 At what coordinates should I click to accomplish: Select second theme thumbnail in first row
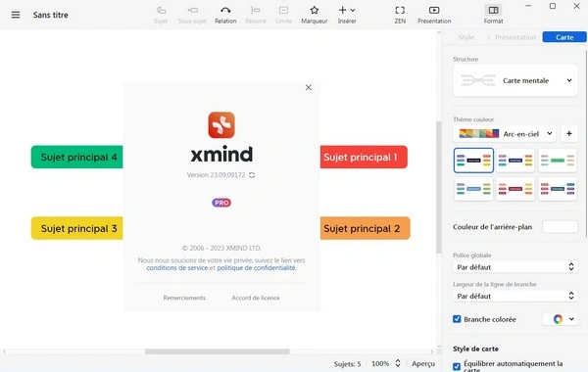pyautogui.click(x=515, y=161)
